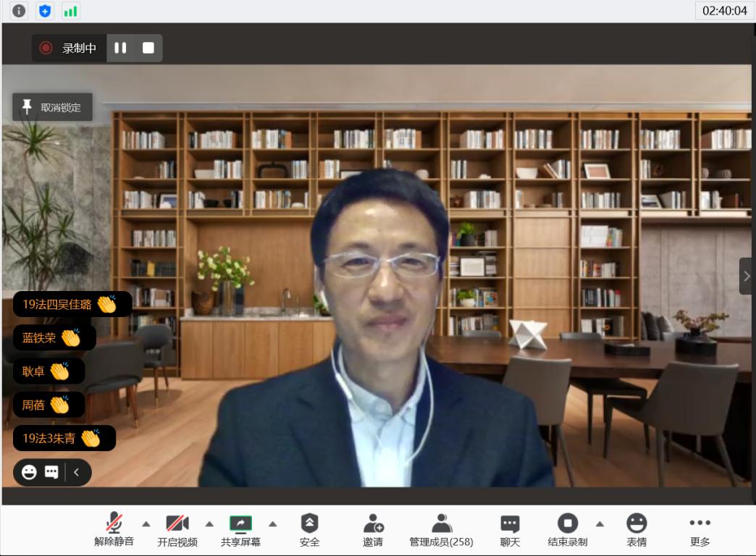This screenshot has height=556, width=756.
Task: Stop the recording with the square button
Action: (148, 48)
